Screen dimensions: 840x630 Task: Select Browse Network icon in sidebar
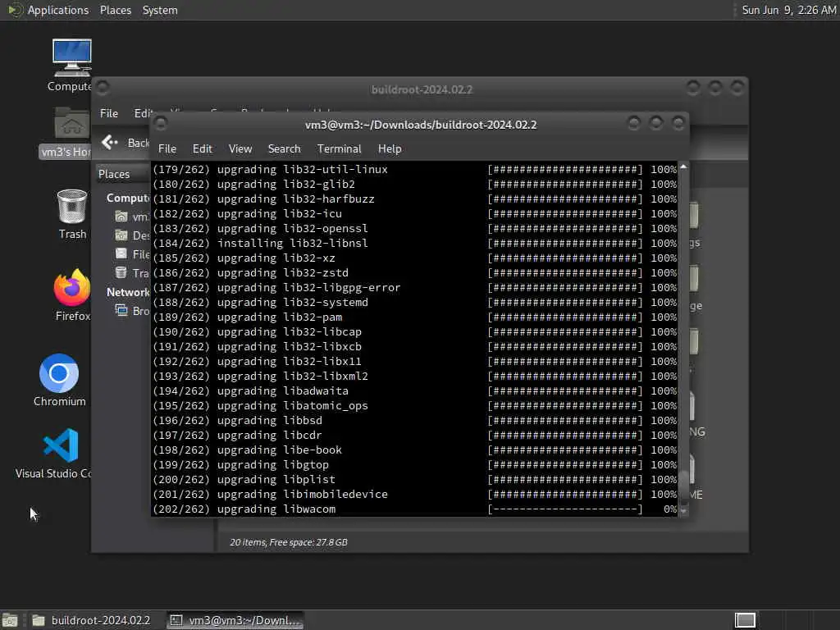(121, 311)
